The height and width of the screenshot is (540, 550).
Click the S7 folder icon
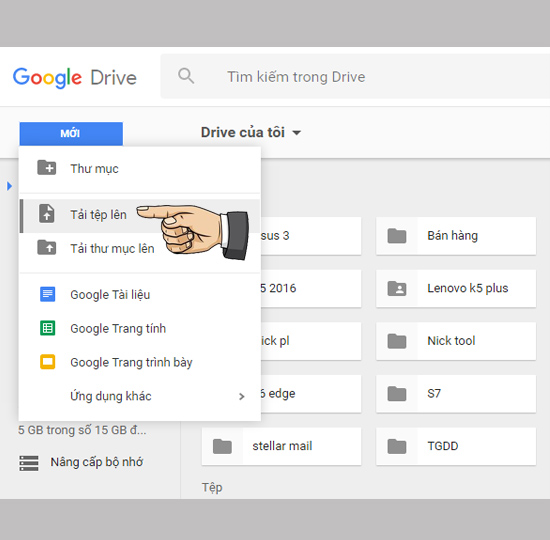[x=397, y=394]
